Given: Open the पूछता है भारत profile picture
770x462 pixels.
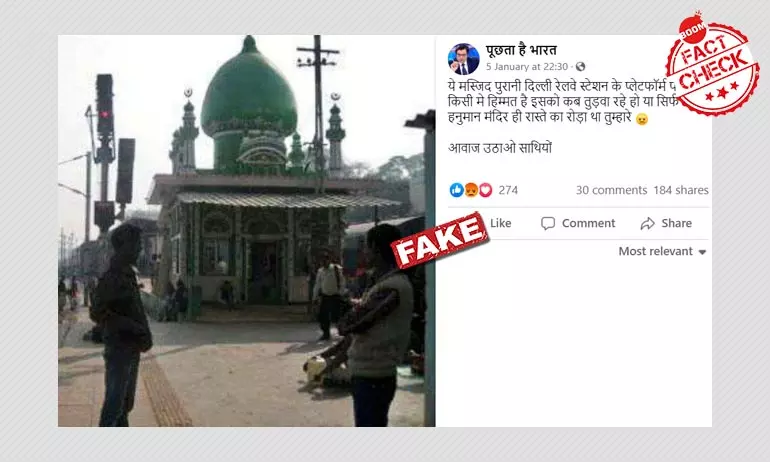Looking at the screenshot, I should coord(463,59).
